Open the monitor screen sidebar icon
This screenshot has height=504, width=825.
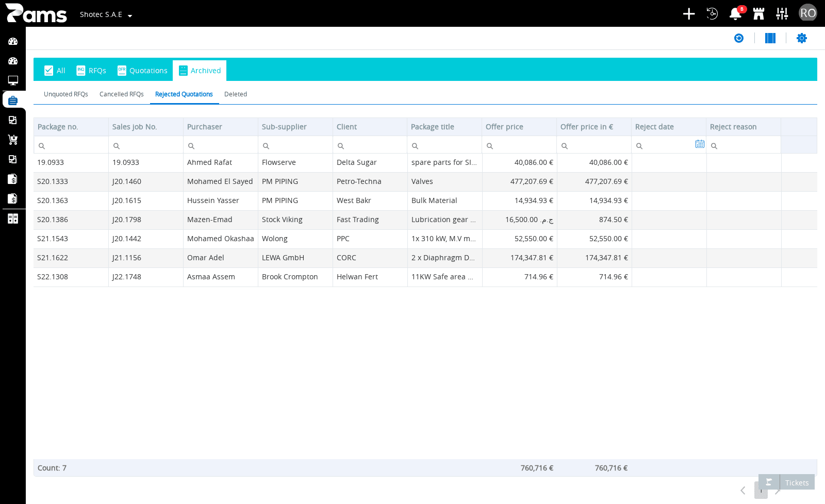(x=13, y=80)
